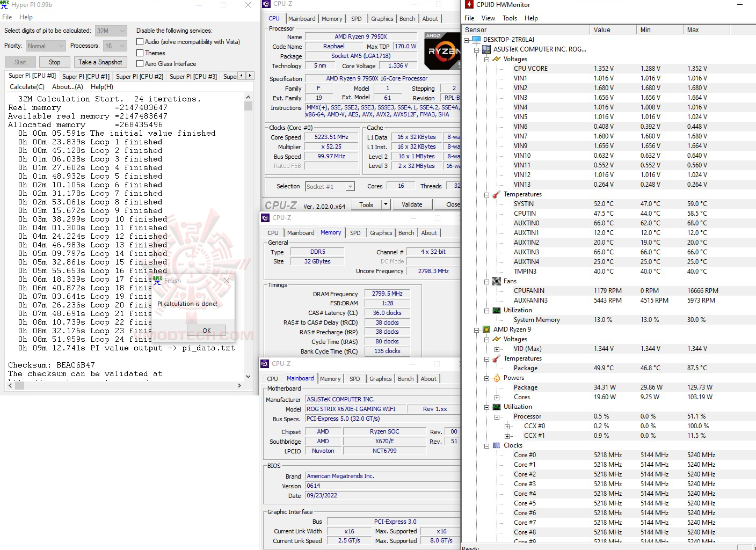Click the Utilization icon above the Processor row

tap(497, 407)
